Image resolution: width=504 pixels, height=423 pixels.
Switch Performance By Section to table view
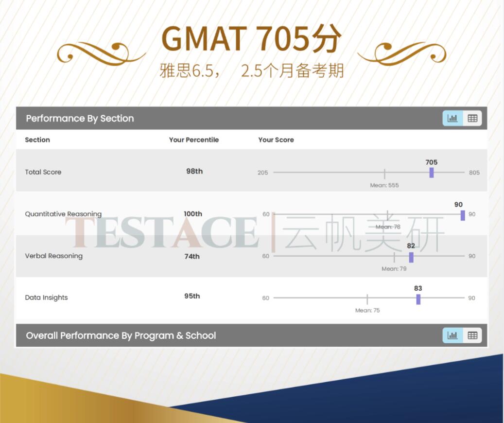[x=472, y=118]
